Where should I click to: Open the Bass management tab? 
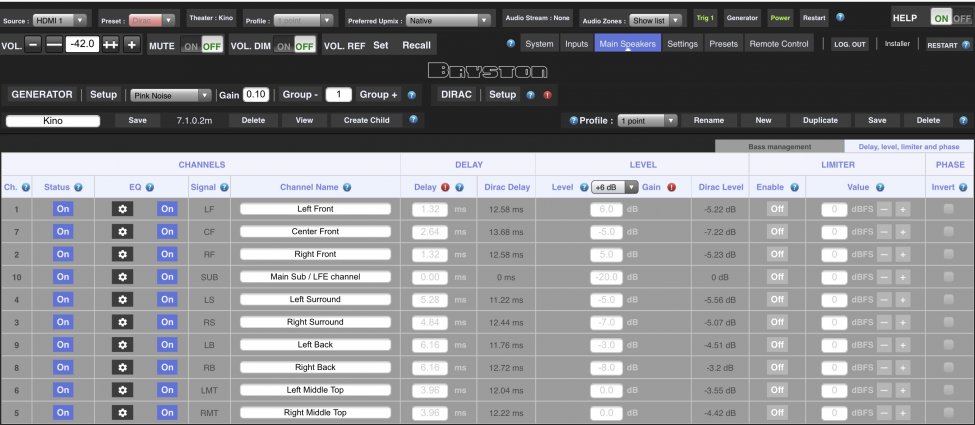coord(779,146)
